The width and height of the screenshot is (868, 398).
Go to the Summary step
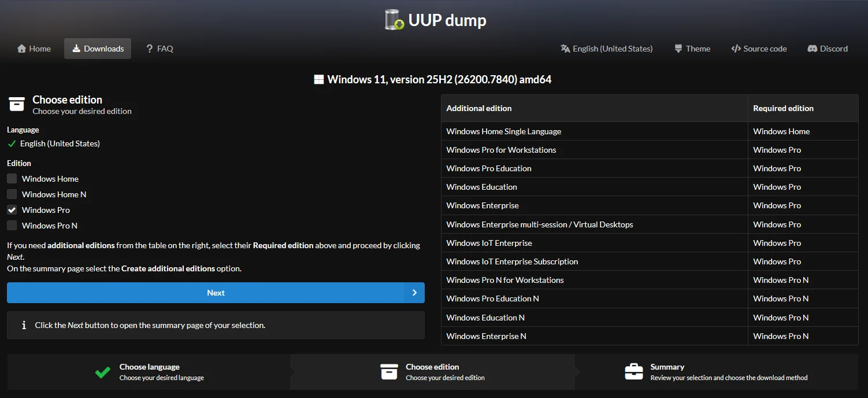tap(717, 372)
